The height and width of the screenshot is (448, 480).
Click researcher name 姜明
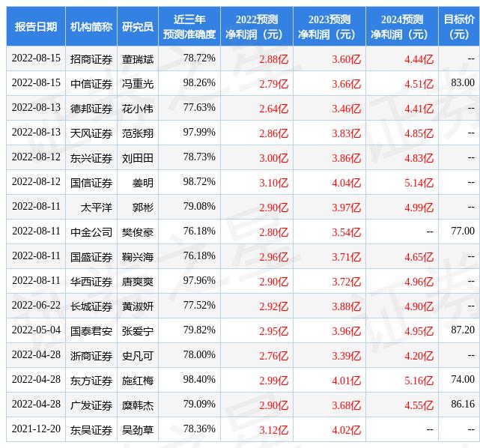[x=143, y=183]
